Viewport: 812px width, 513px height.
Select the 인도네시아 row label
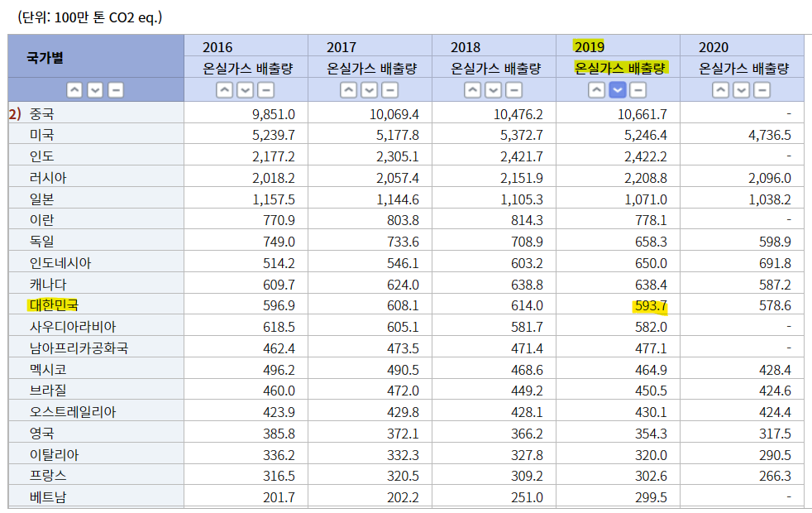(60, 263)
